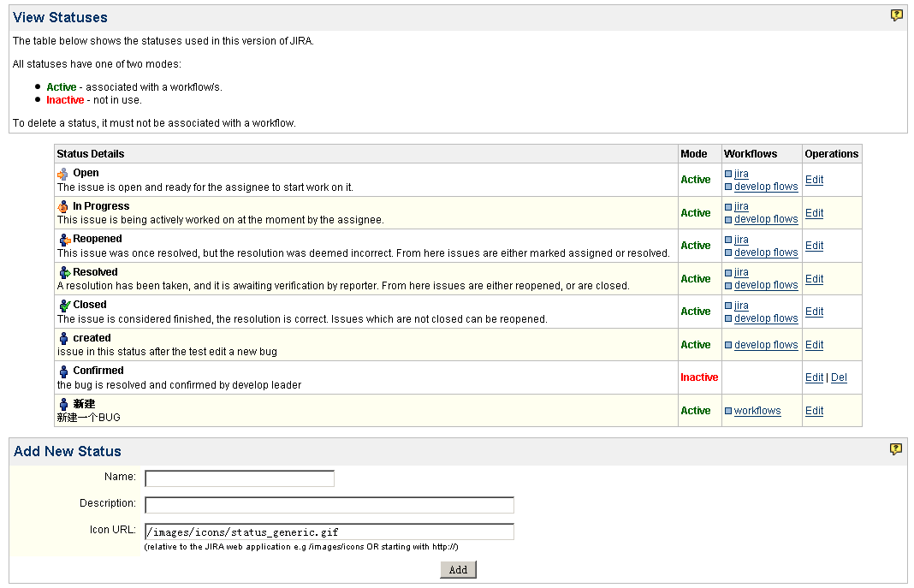The width and height of the screenshot is (914, 588).
Task: Edit the Open status
Action: 814,180
